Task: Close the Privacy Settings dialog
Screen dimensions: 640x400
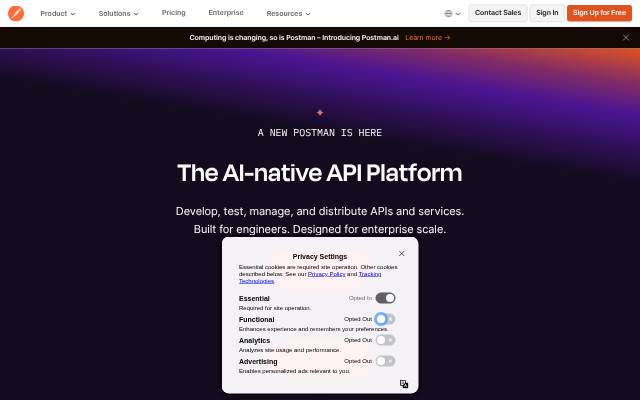Action: click(x=401, y=253)
